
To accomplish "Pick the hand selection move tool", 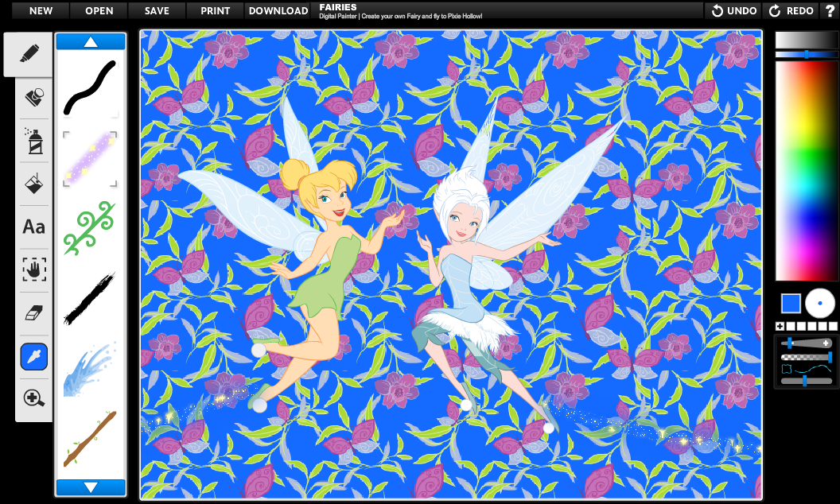I will [x=33, y=269].
